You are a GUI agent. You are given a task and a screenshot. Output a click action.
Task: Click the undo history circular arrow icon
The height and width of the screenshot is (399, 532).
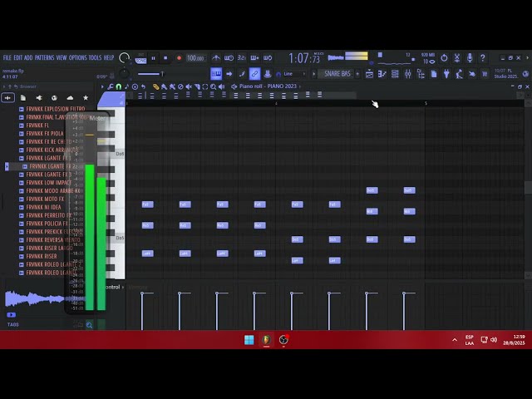[x=444, y=58]
